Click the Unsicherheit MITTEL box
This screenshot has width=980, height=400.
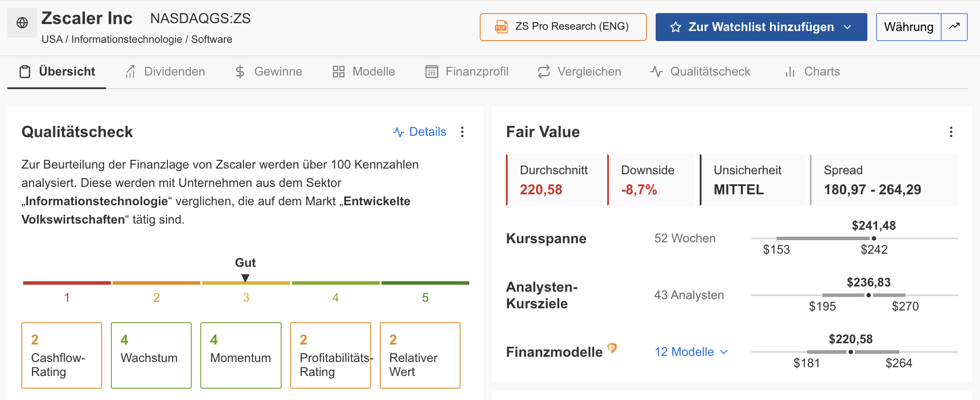pyautogui.click(x=752, y=180)
